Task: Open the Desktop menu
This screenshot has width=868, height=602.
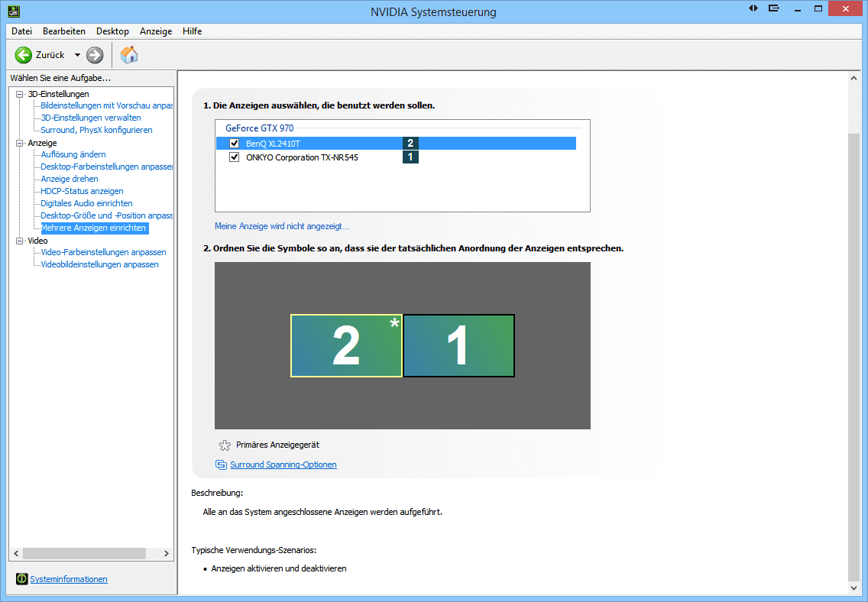Action: coord(112,31)
